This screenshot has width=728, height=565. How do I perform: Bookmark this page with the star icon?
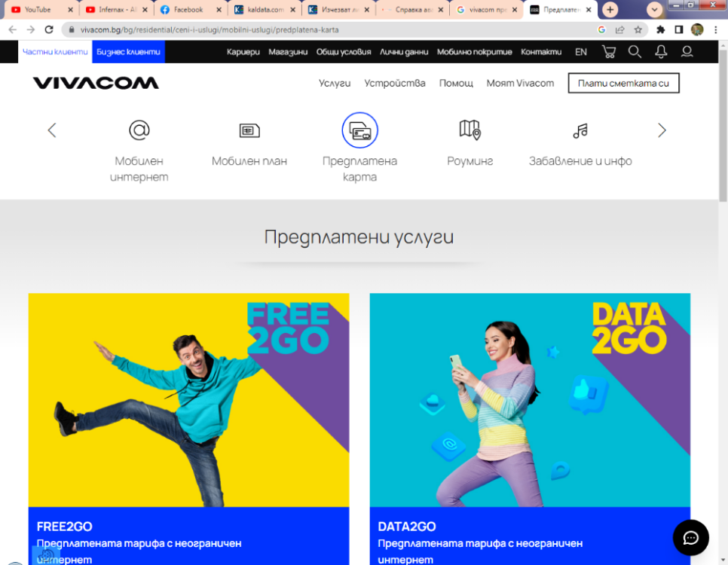[x=638, y=29]
